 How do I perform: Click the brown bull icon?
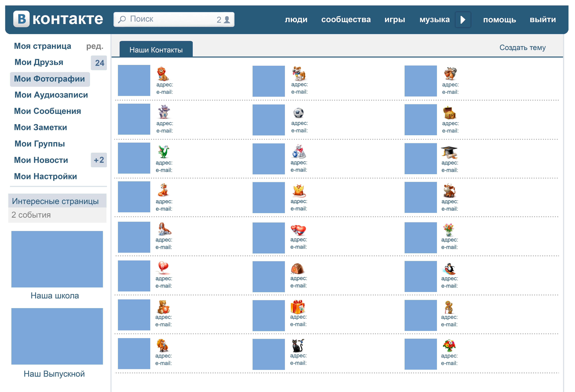[x=450, y=190]
